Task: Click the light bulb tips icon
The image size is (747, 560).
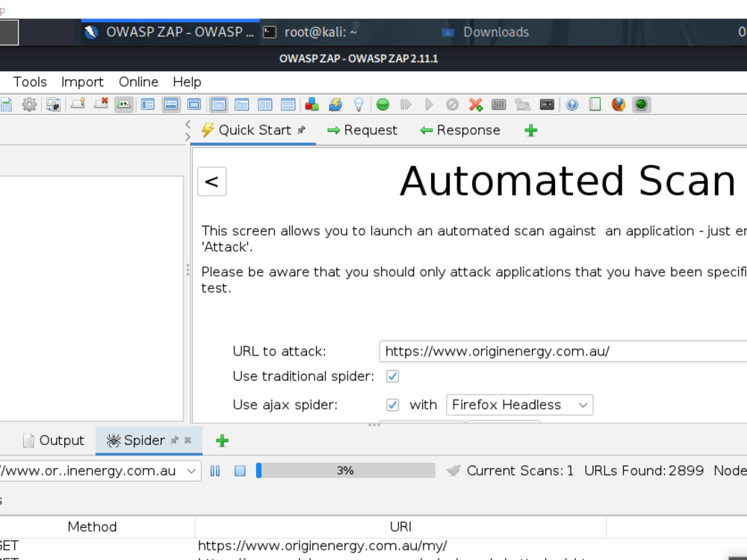Action: pyautogui.click(x=359, y=105)
